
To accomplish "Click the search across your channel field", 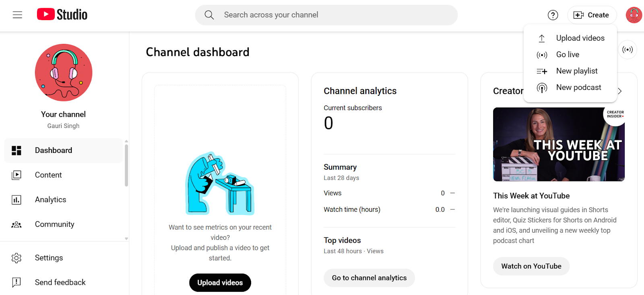I will coord(326,15).
